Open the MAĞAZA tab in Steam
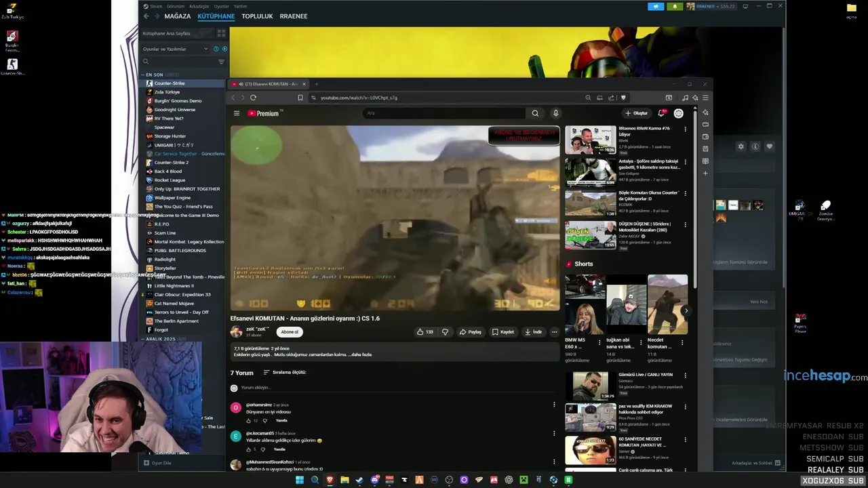 (x=178, y=16)
